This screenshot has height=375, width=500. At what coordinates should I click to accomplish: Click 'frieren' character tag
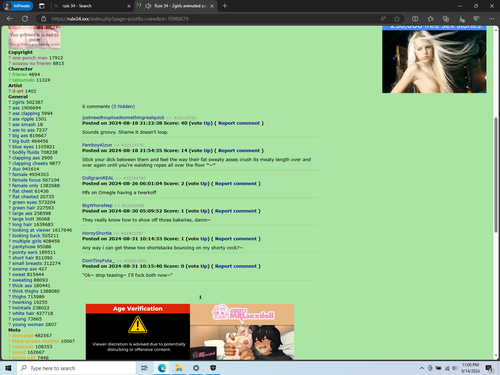click(20, 74)
